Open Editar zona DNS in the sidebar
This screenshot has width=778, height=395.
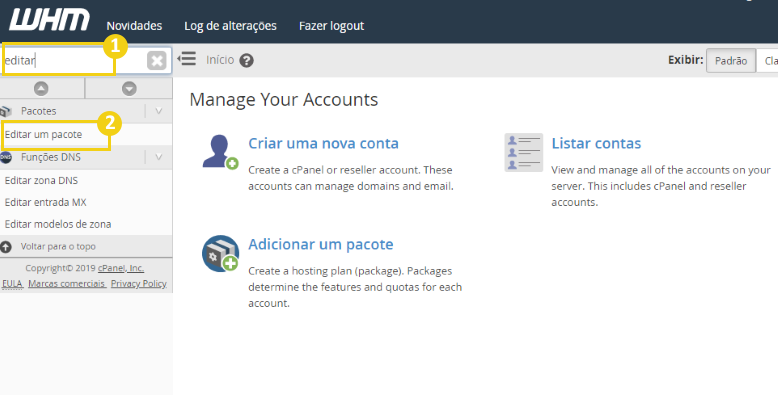(x=41, y=181)
